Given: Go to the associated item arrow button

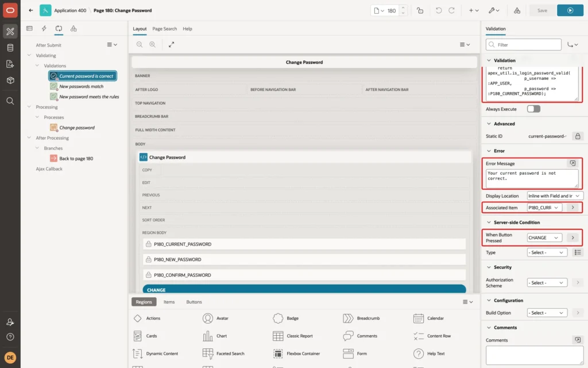Looking at the screenshot, I should [572, 208].
